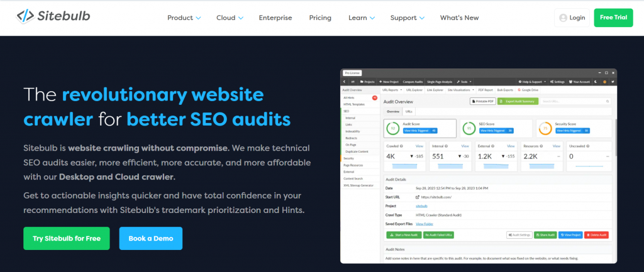Click the Book a Demo button
This screenshot has height=272, width=644.
[x=150, y=238]
